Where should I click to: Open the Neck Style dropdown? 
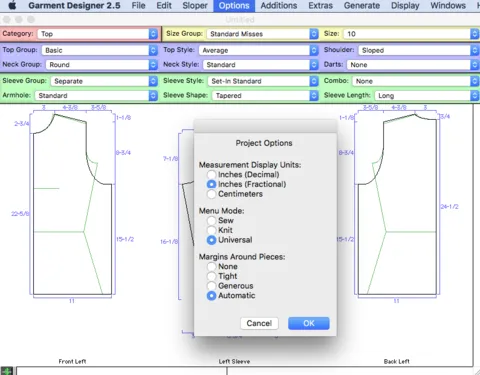261,65
